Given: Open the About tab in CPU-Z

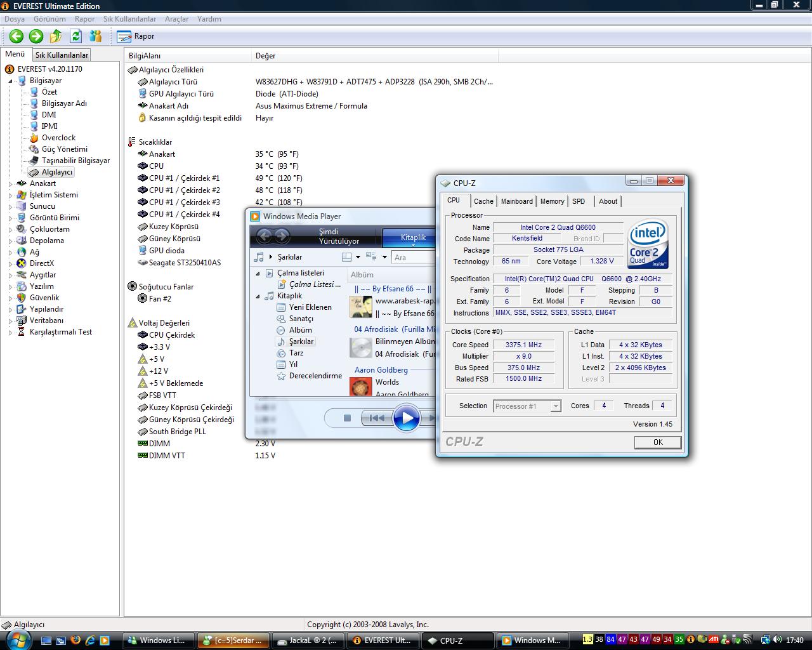Looking at the screenshot, I should (608, 201).
